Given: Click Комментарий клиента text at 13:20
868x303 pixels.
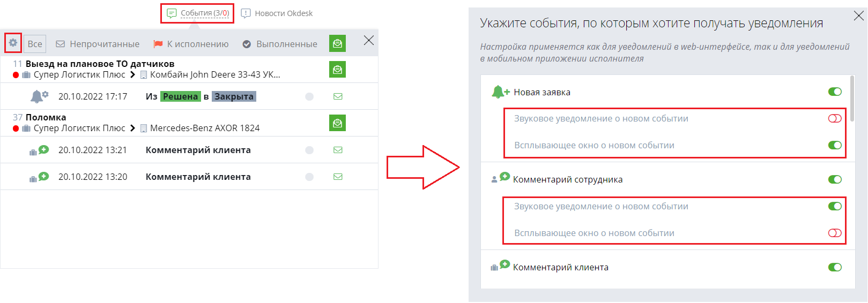Looking at the screenshot, I should tap(198, 177).
